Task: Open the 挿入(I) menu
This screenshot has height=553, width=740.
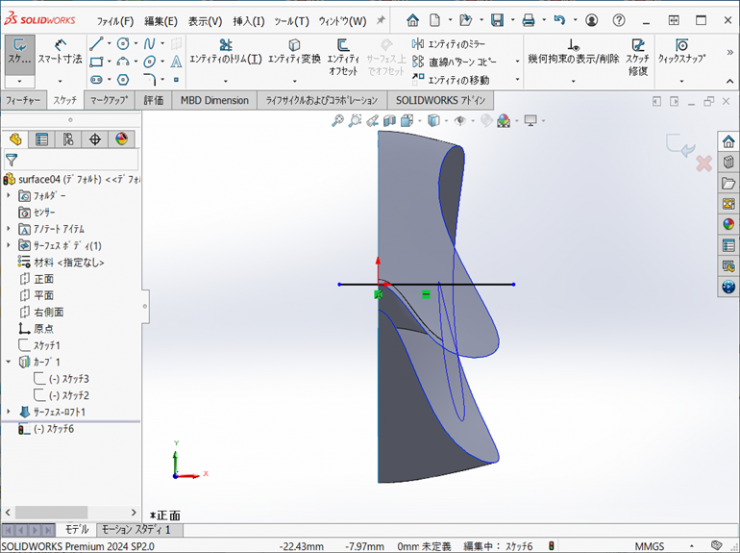Action: pos(248,20)
